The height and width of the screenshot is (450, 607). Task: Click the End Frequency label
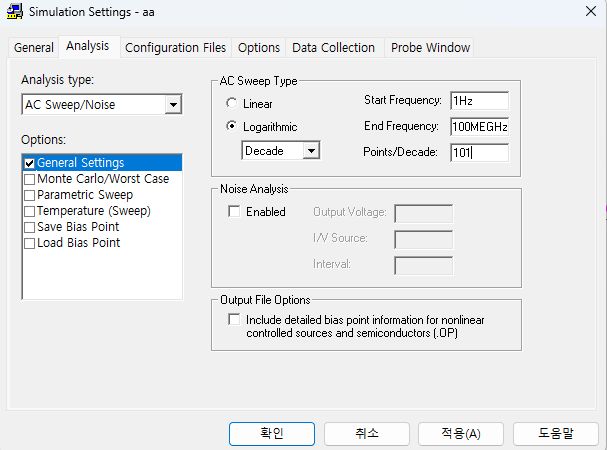pyautogui.click(x=401, y=126)
